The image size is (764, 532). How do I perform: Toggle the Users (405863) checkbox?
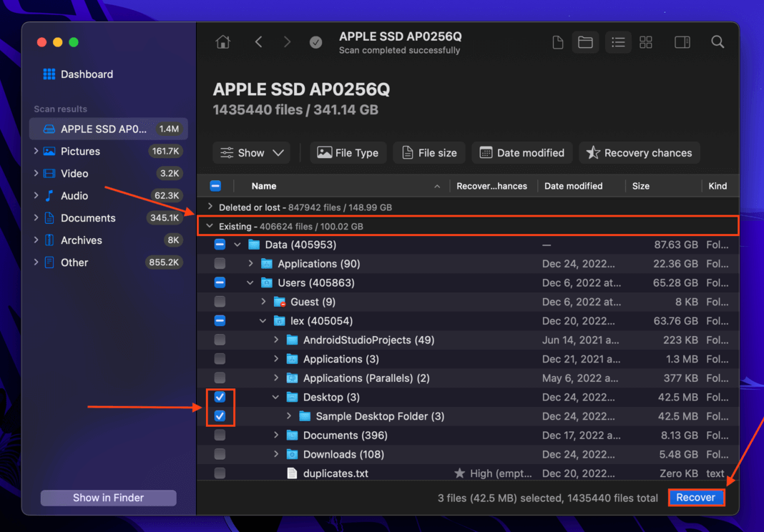tap(220, 282)
